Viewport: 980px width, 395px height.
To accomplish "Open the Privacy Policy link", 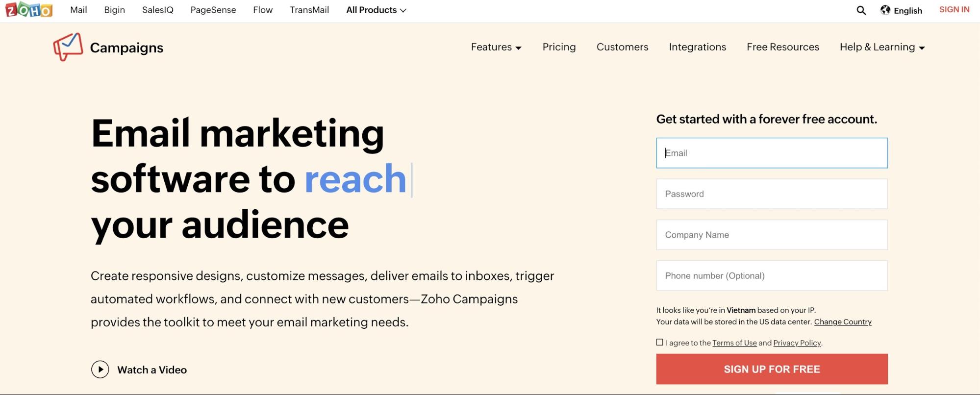I will click(x=797, y=343).
